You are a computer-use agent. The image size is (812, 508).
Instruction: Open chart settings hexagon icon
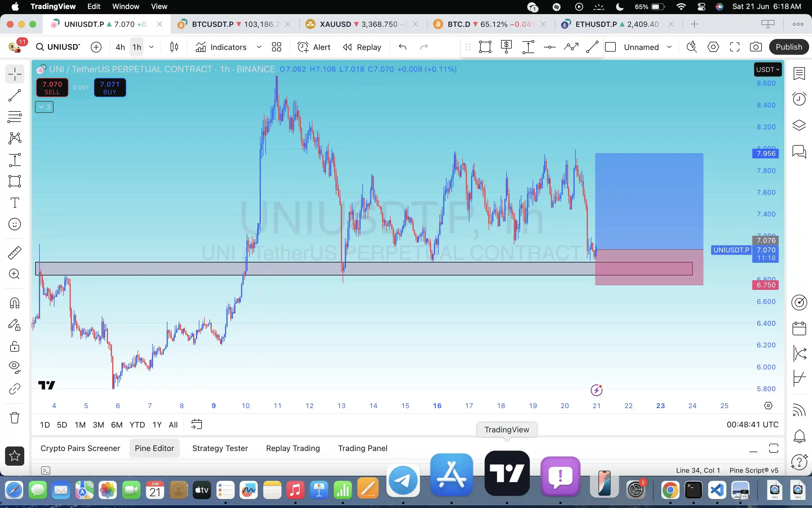(x=713, y=47)
